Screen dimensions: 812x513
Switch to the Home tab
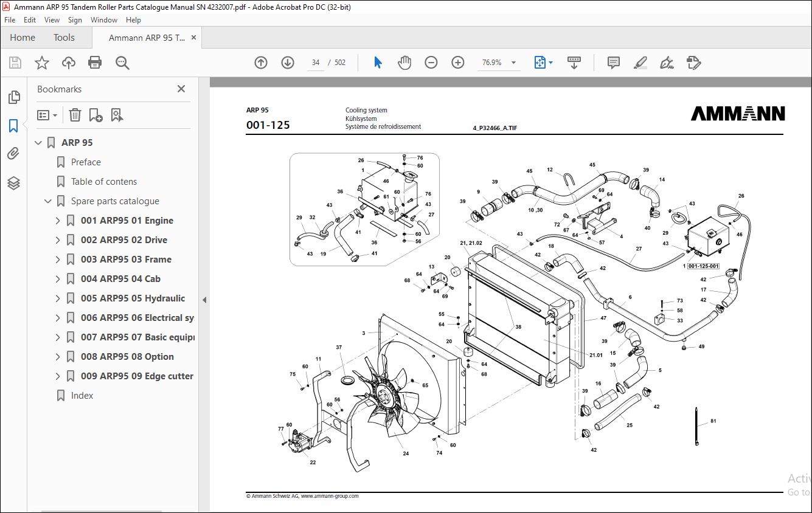(23, 38)
